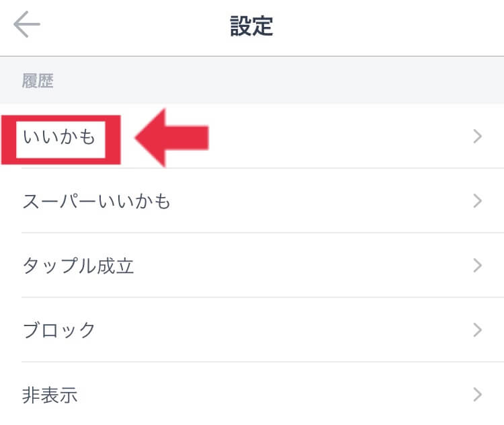Click the red highlight box border
The width and height of the screenshot is (504, 425).
[113, 139]
